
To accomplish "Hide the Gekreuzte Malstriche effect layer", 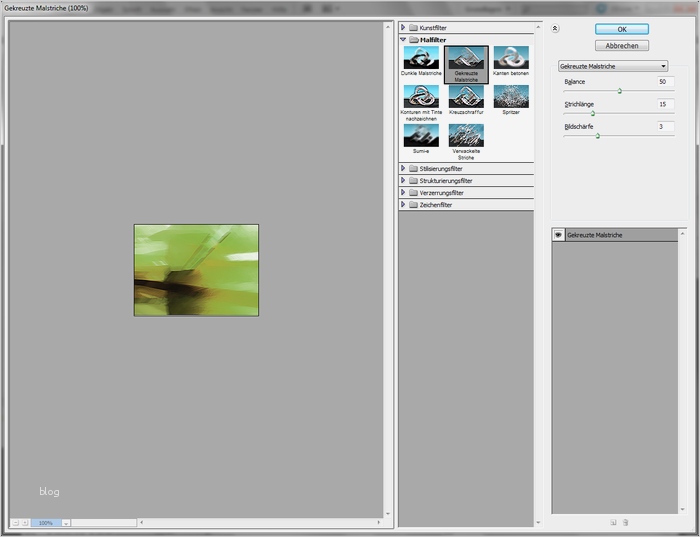I will pyautogui.click(x=558, y=235).
